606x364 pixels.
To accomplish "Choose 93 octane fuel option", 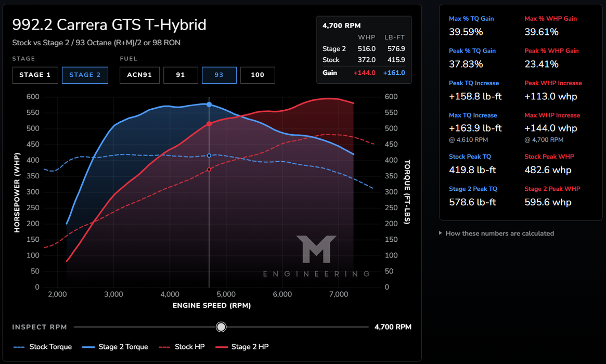I will point(219,75).
